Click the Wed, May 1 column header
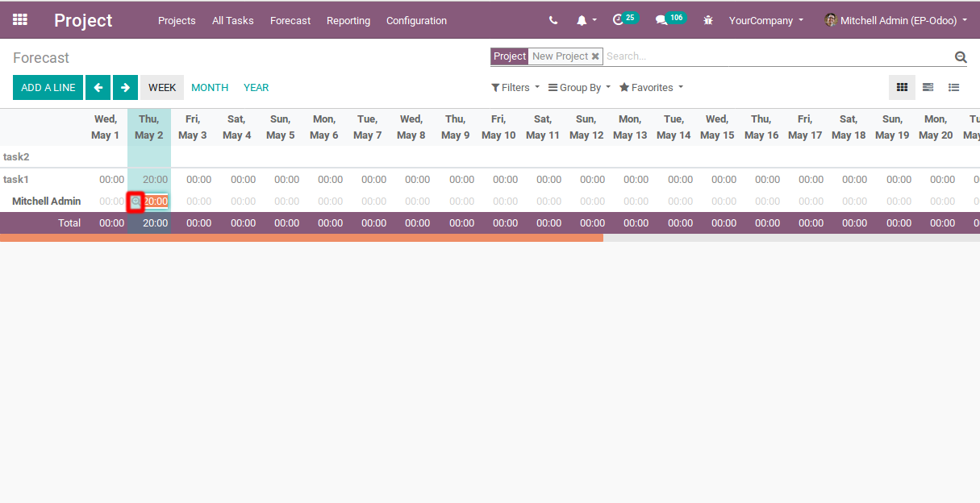 [x=106, y=127]
